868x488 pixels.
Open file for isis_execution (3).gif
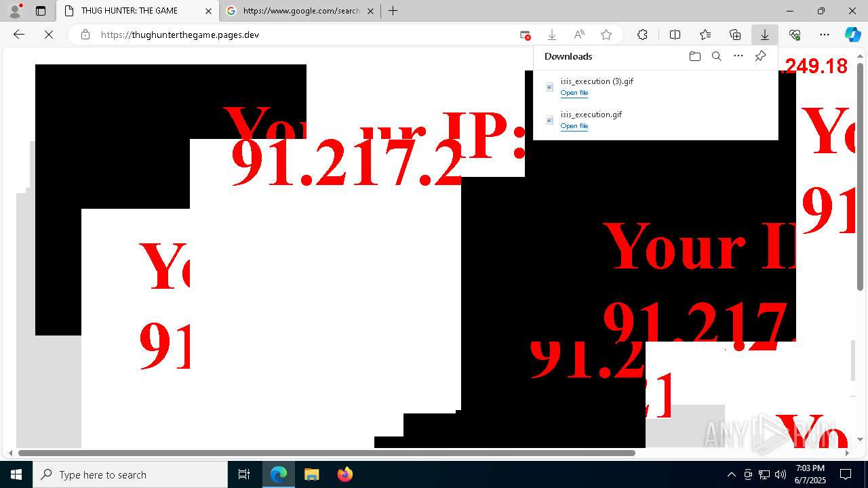pyautogui.click(x=574, y=93)
